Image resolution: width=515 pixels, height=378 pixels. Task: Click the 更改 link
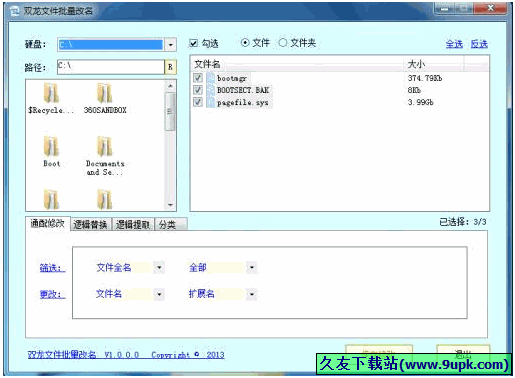52,294
